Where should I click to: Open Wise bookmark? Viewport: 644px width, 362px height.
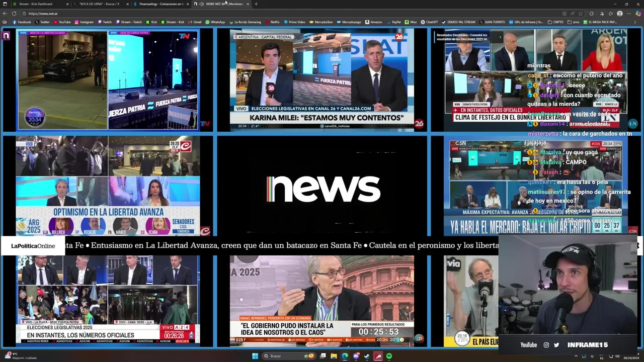tap(411, 22)
